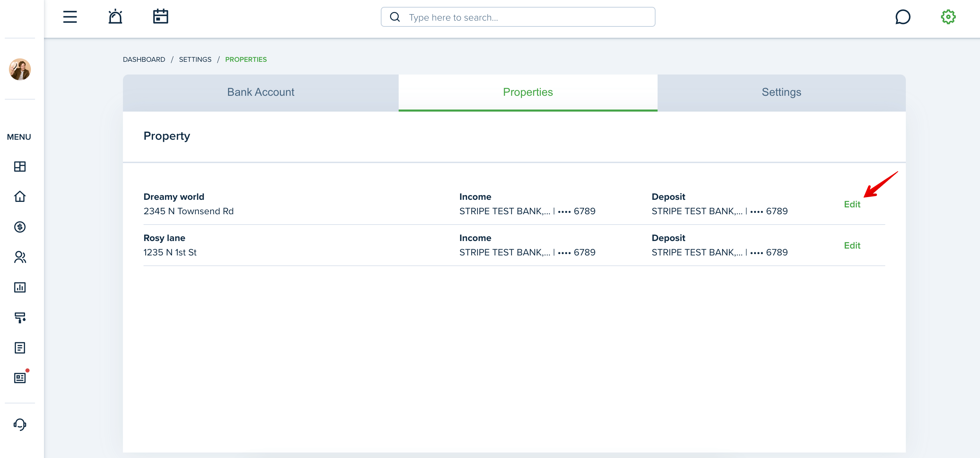Switch to the Settings tab
Viewport: 980px width, 458px height.
(x=782, y=92)
